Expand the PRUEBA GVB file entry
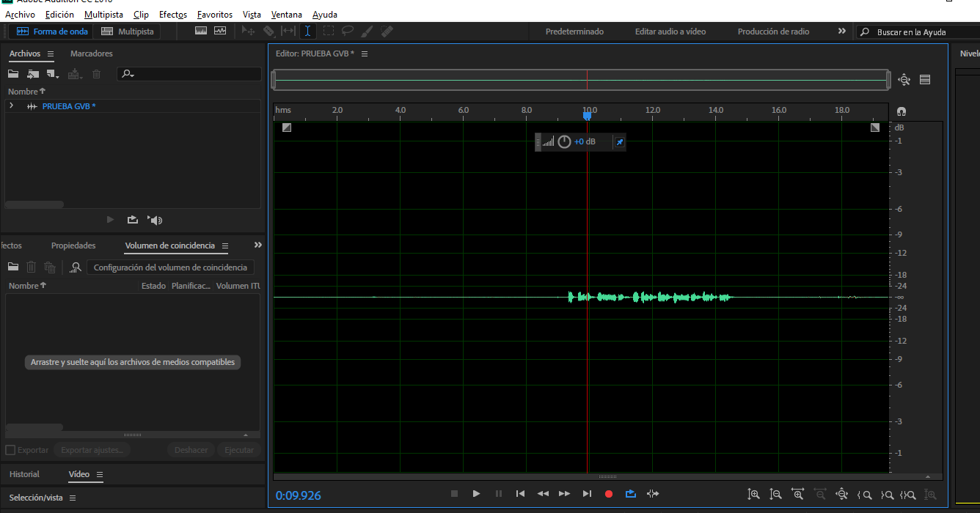The height and width of the screenshot is (513, 980). 12,106
